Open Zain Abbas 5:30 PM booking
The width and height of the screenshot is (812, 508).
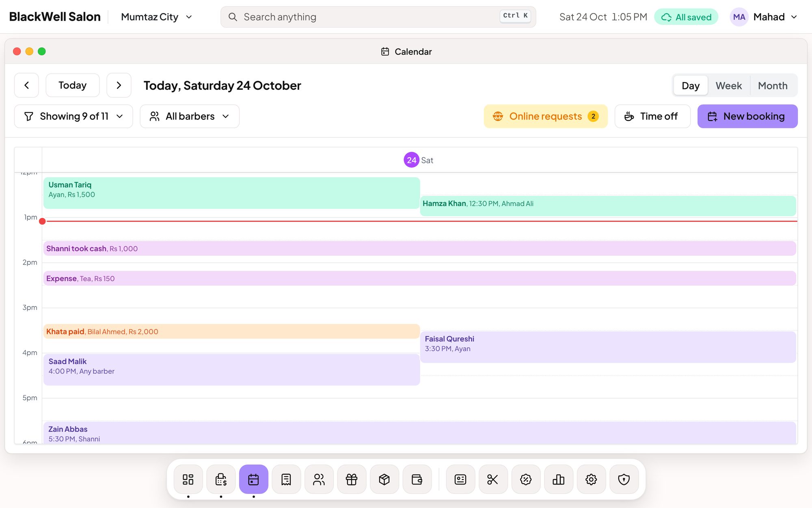pos(419,433)
